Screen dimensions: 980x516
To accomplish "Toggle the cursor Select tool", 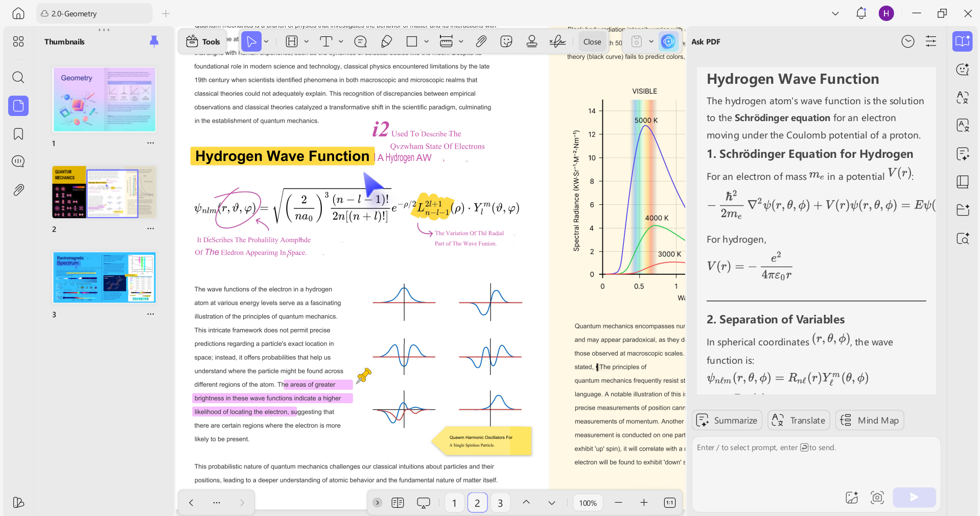I will [x=251, y=41].
